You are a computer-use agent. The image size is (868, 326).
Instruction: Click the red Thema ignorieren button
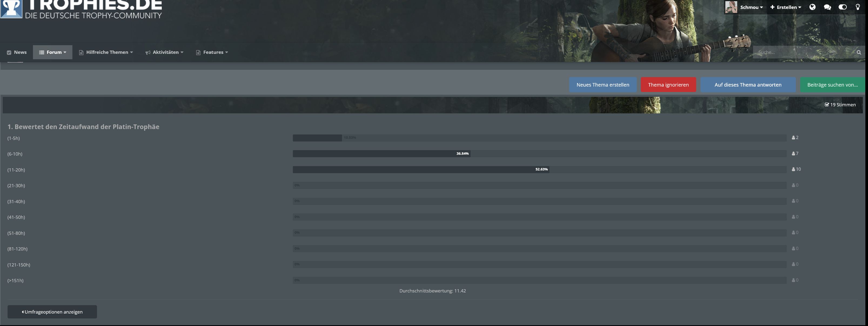[x=668, y=85]
